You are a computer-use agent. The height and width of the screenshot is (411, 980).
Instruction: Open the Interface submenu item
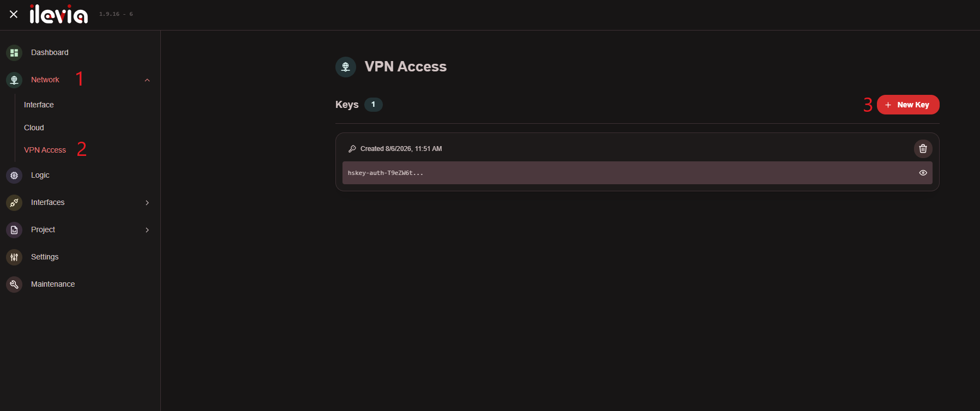[39, 105]
